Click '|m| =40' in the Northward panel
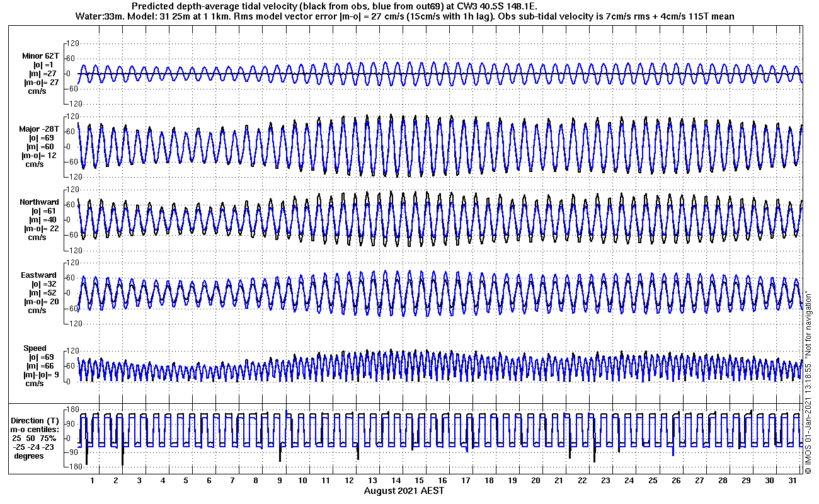Viewport: 819px width, 504px height. [43, 220]
